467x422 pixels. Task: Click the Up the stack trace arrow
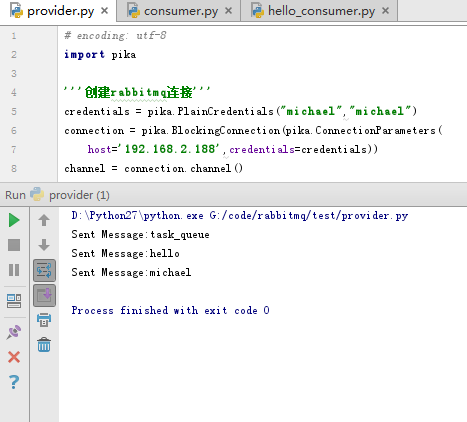pyautogui.click(x=44, y=220)
